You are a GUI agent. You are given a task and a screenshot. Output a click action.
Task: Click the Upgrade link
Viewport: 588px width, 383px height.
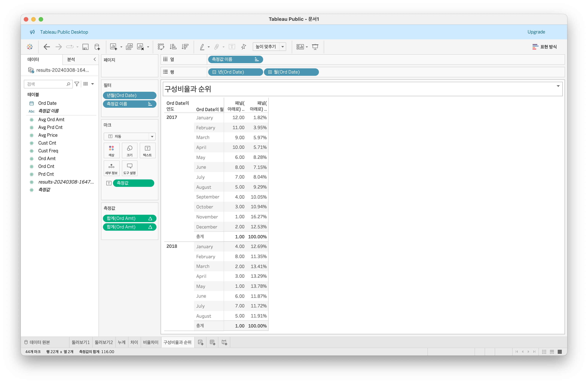[536, 32]
